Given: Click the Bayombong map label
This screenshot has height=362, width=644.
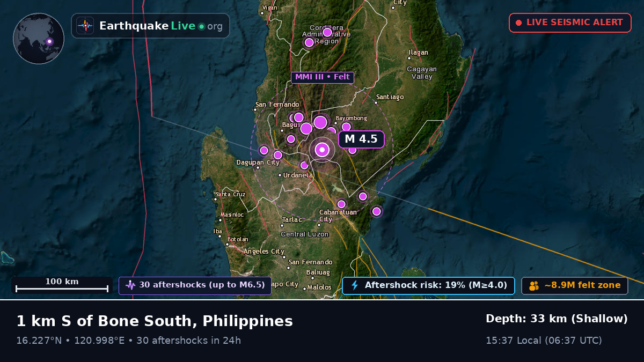Looking at the screenshot, I should coord(352,118).
